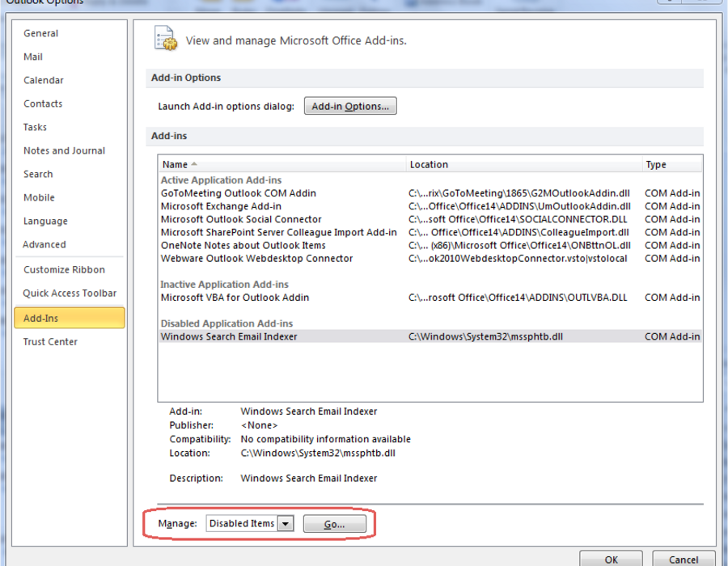The height and width of the screenshot is (566, 728).
Task: Click the add-ins gear page icon
Action: point(165,39)
